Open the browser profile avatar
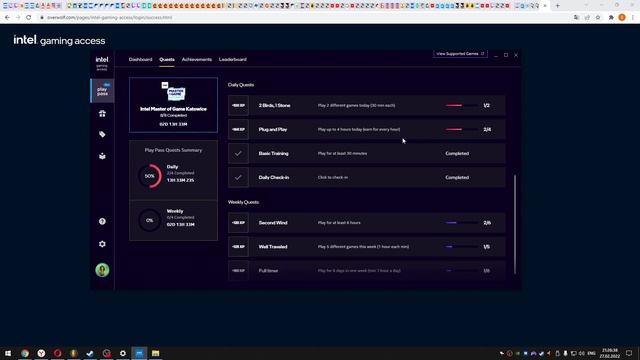This screenshot has width=640, height=360. [x=622, y=18]
